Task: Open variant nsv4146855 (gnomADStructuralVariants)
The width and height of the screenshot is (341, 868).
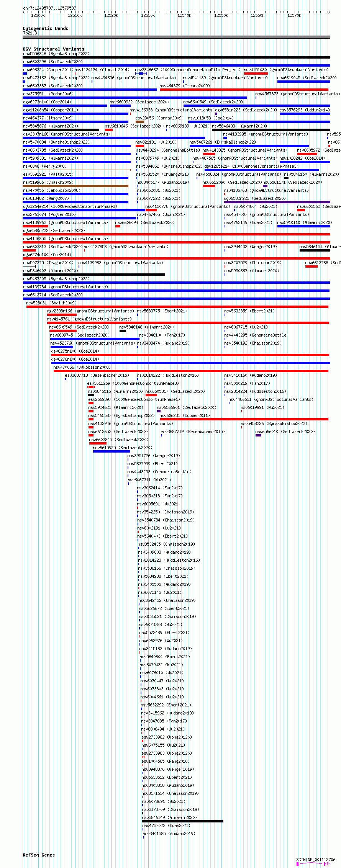Action: (x=66, y=239)
